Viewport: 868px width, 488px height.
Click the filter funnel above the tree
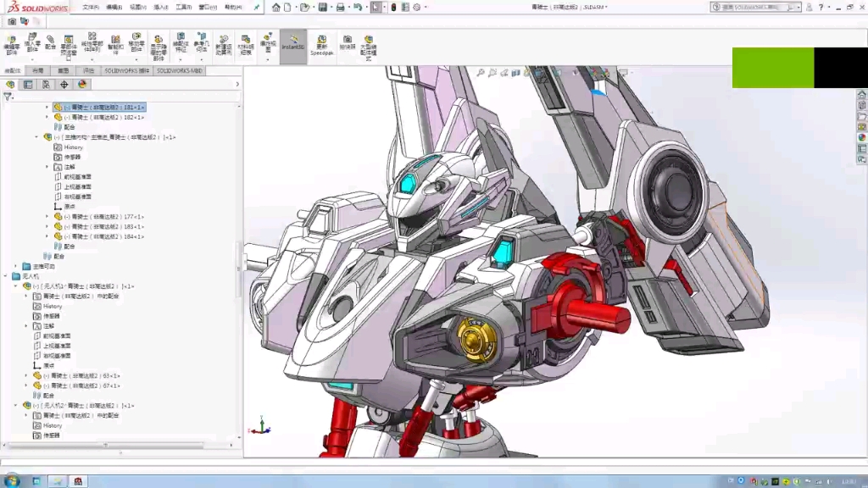tap(7, 97)
